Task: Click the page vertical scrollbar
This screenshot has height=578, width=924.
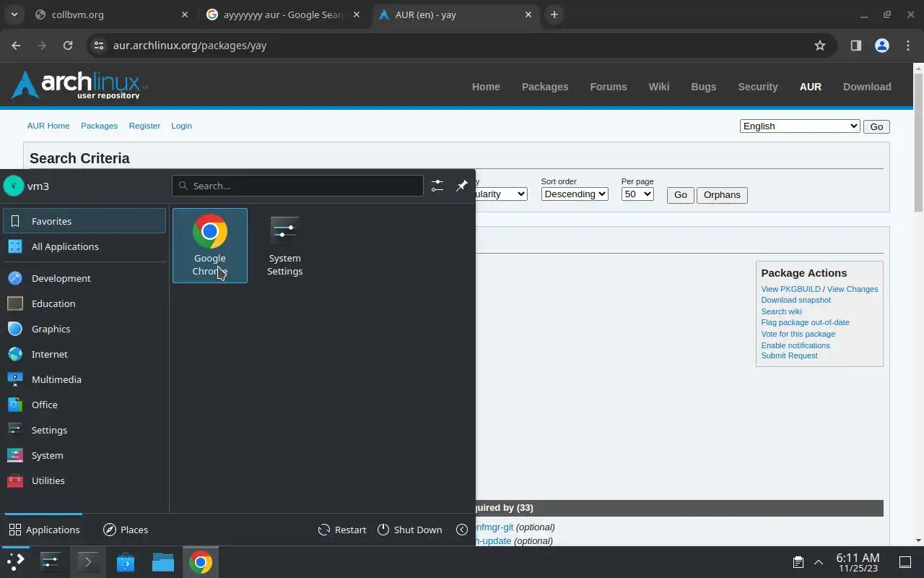Action: coord(918,144)
